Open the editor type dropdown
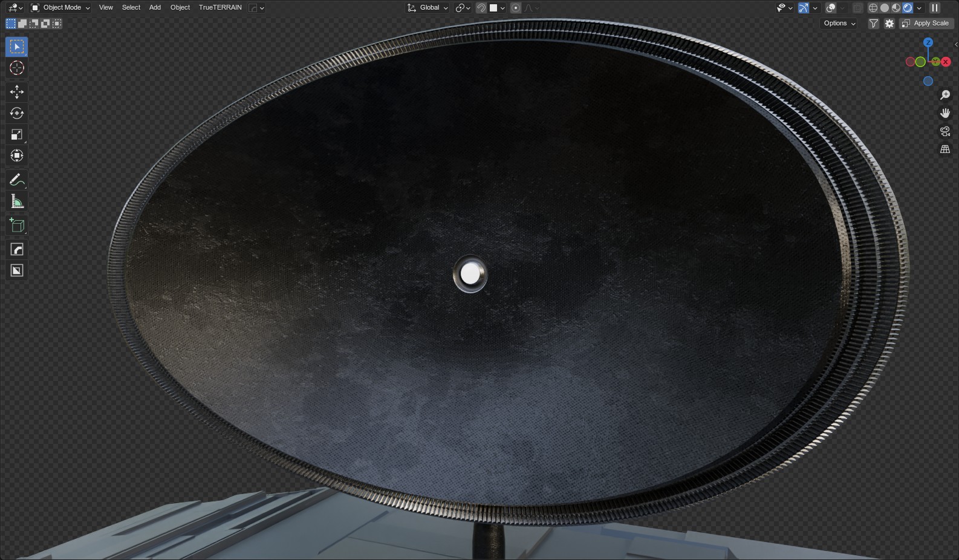 click(x=15, y=8)
